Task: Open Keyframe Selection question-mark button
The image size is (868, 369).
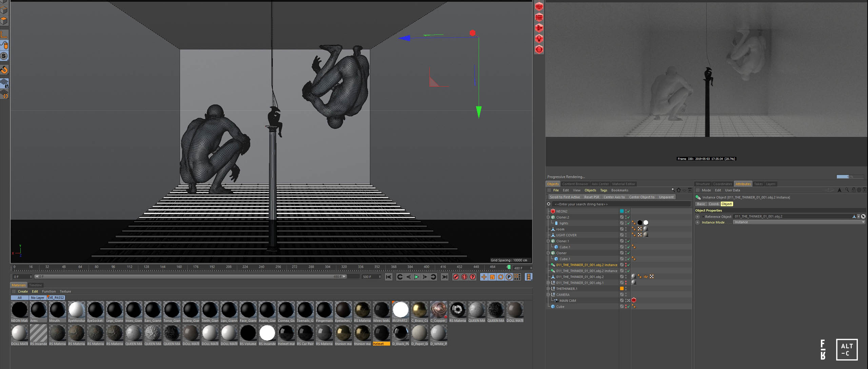Action: pyautogui.click(x=473, y=277)
